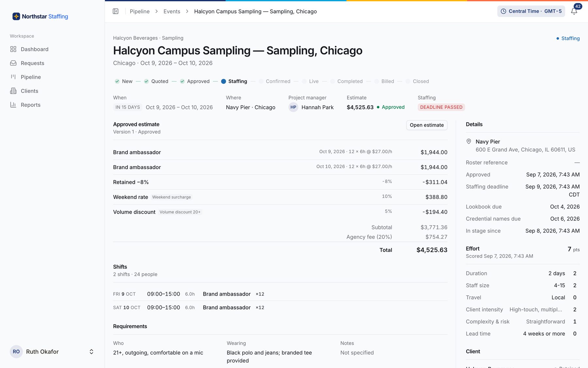Click the Pipeline columns icon
The height and width of the screenshot is (368, 588).
pyautogui.click(x=13, y=77)
